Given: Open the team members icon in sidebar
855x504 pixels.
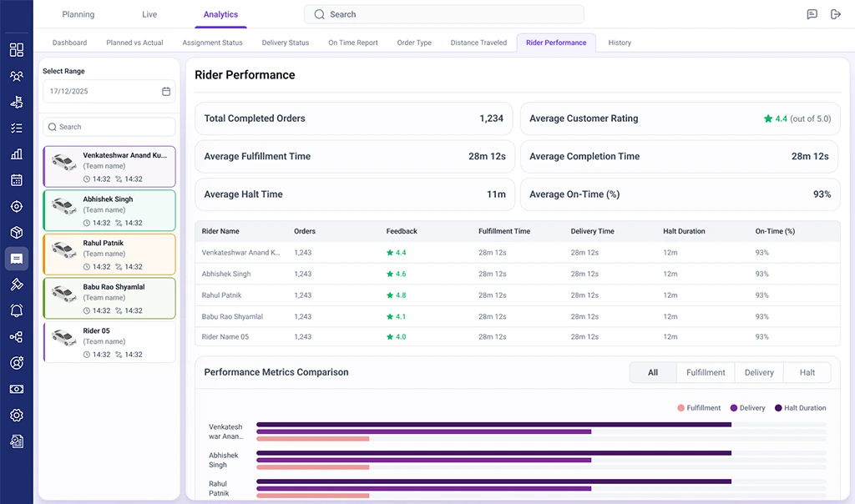Looking at the screenshot, I should pos(17,76).
